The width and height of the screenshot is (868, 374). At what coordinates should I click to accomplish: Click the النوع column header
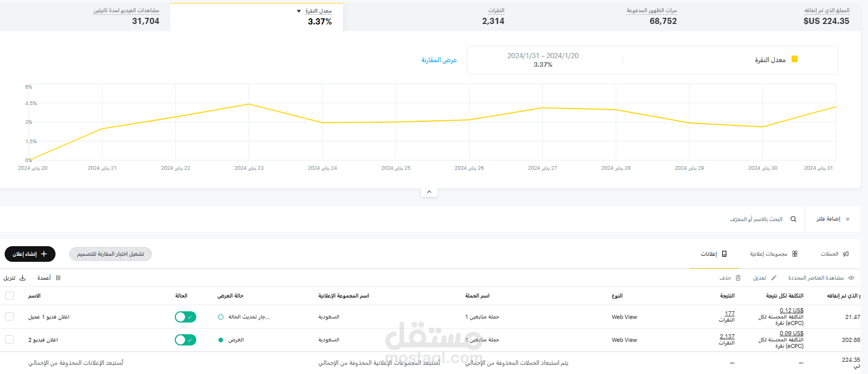(x=617, y=296)
